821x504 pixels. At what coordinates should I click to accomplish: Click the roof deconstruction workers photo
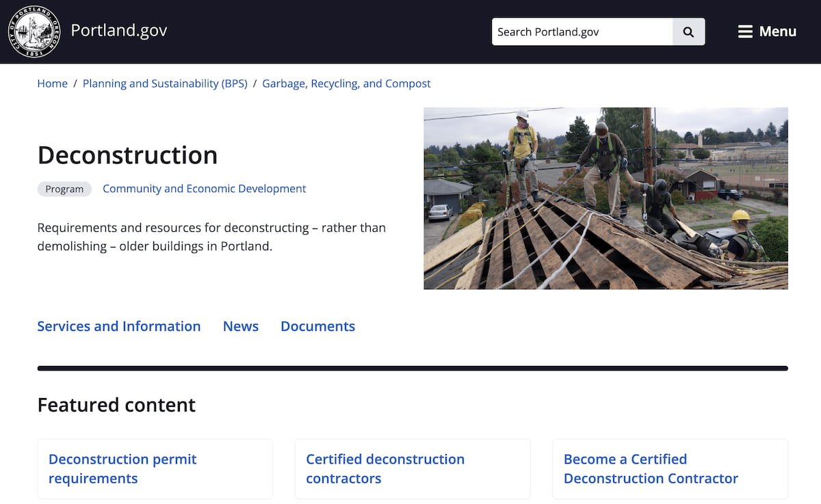click(605, 198)
